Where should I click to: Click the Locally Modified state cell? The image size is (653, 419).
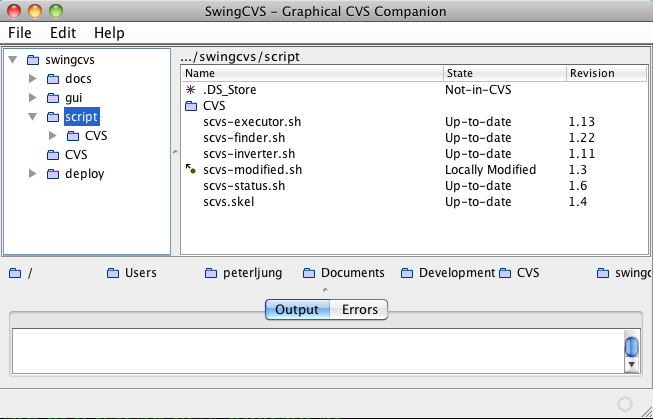(491, 170)
